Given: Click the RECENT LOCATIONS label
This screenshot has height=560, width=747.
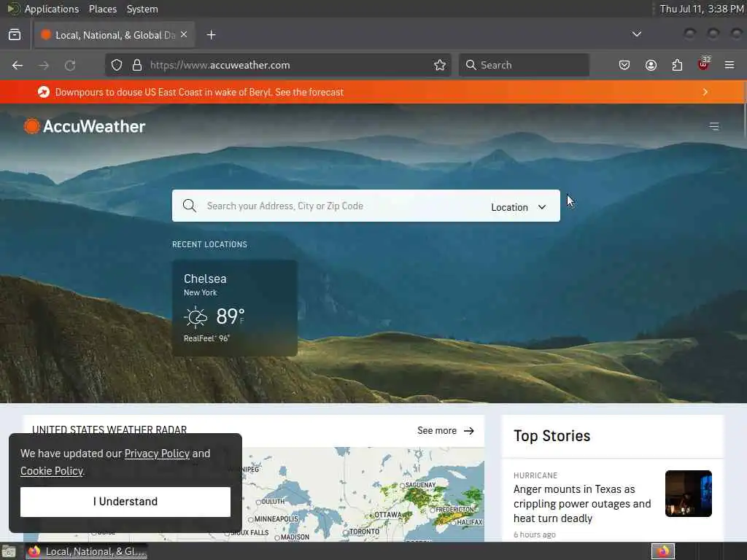Looking at the screenshot, I should (209, 244).
